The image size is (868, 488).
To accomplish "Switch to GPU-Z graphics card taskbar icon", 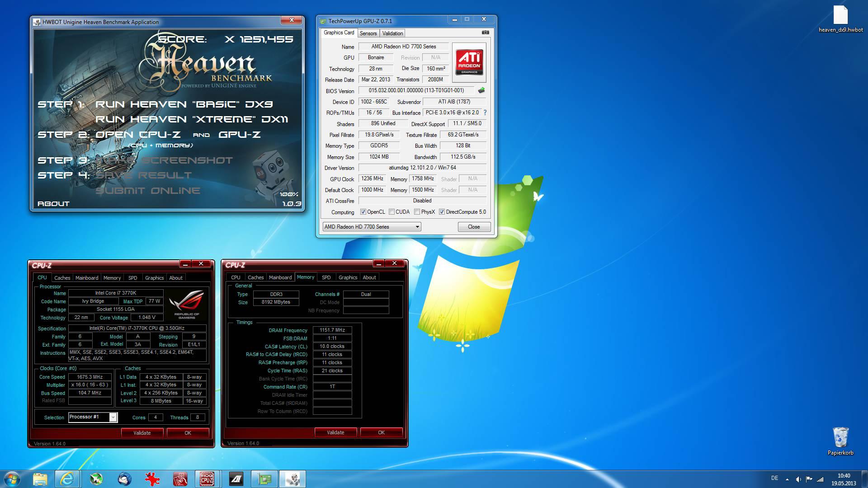I will pyautogui.click(x=264, y=479).
